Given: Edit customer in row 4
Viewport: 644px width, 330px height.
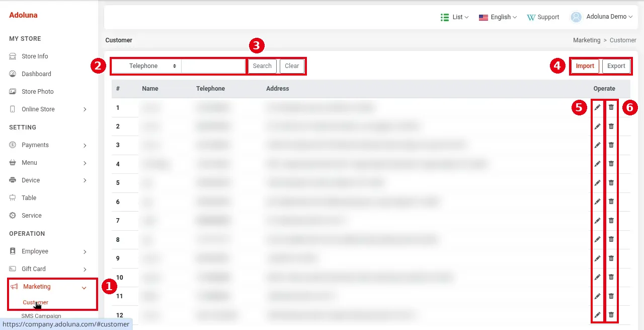Looking at the screenshot, I should pos(597,164).
